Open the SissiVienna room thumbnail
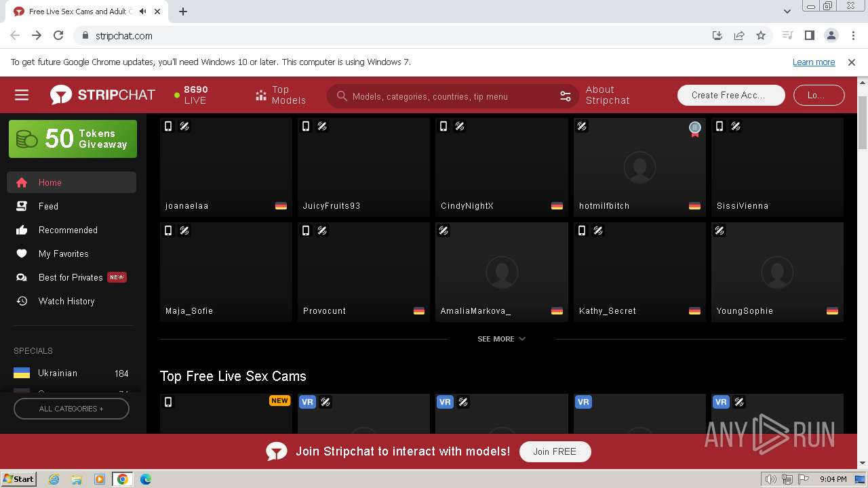 [777, 167]
